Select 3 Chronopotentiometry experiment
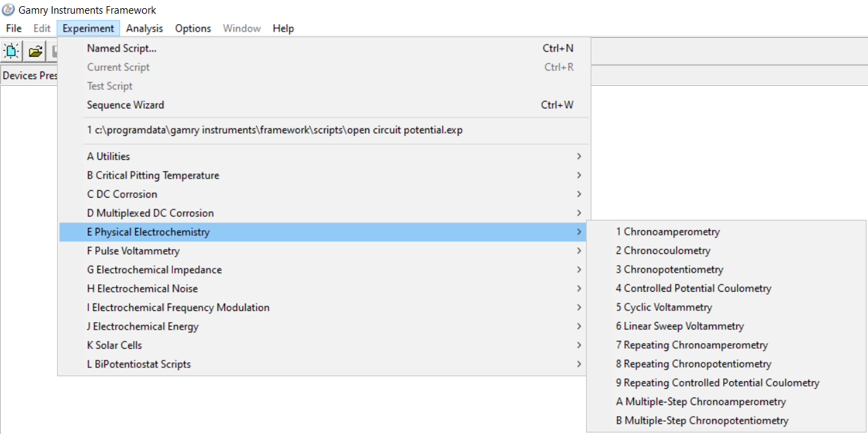 pos(727,270)
